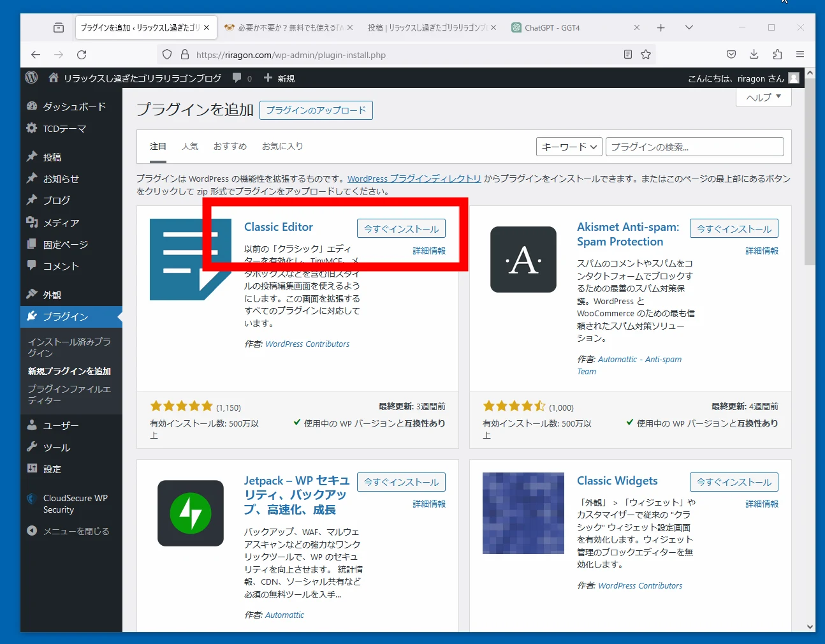The width and height of the screenshot is (825, 644).
Task: Toggle reader view icon in address bar
Action: click(x=628, y=55)
